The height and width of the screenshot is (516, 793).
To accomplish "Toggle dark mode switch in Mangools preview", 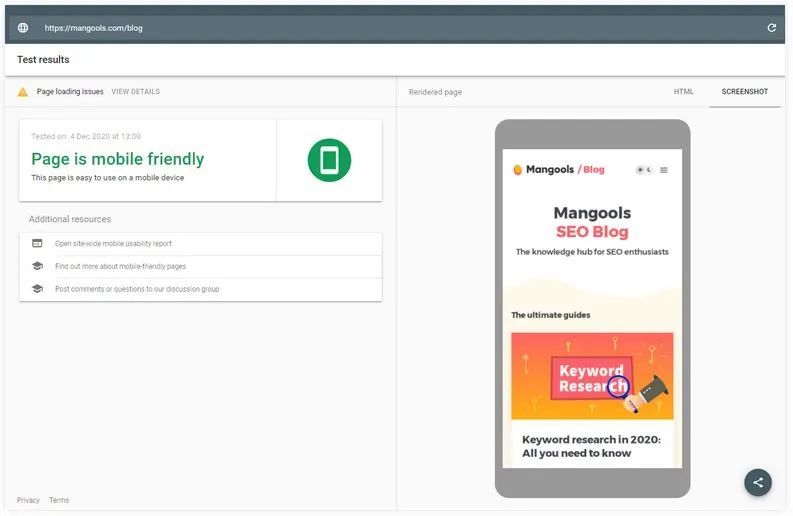I will 644,170.
